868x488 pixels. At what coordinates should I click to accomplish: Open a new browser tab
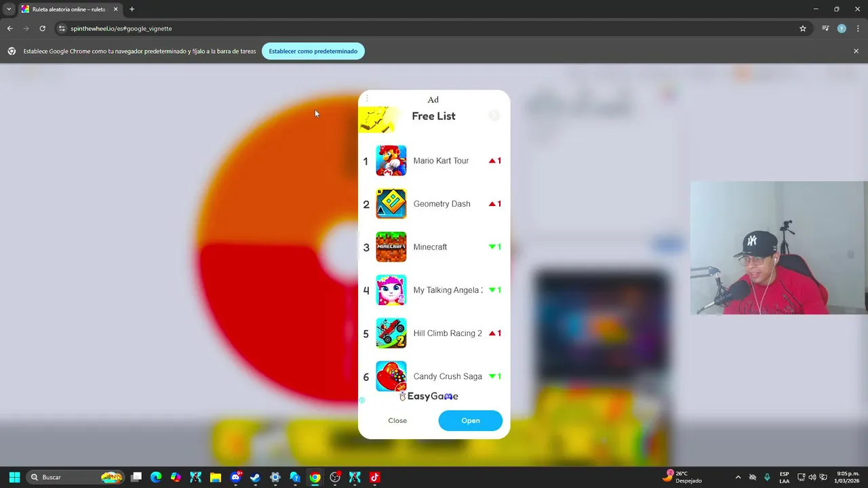click(132, 9)
